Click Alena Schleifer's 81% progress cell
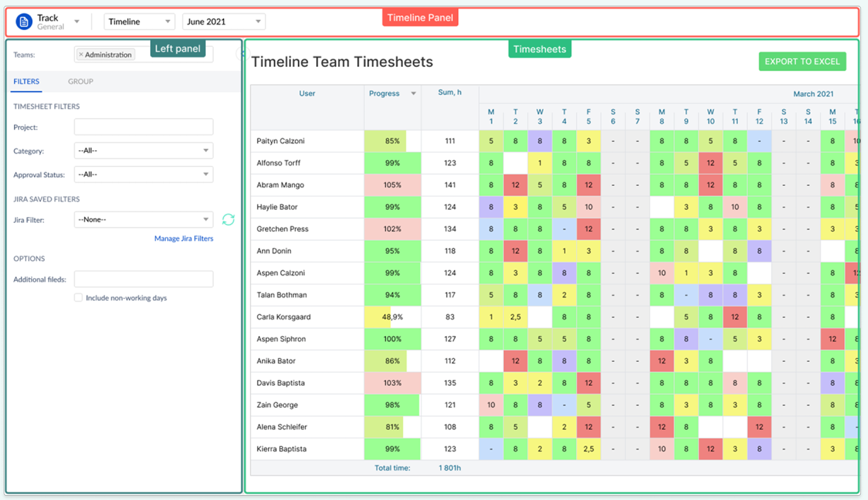The height and width of the screenshot is (500, 868). [x=392, y=427]
